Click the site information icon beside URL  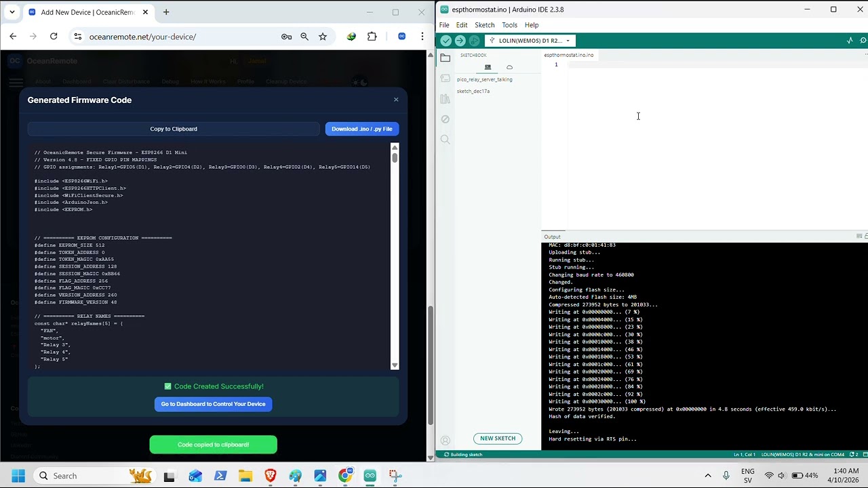[x=77, y=37]
